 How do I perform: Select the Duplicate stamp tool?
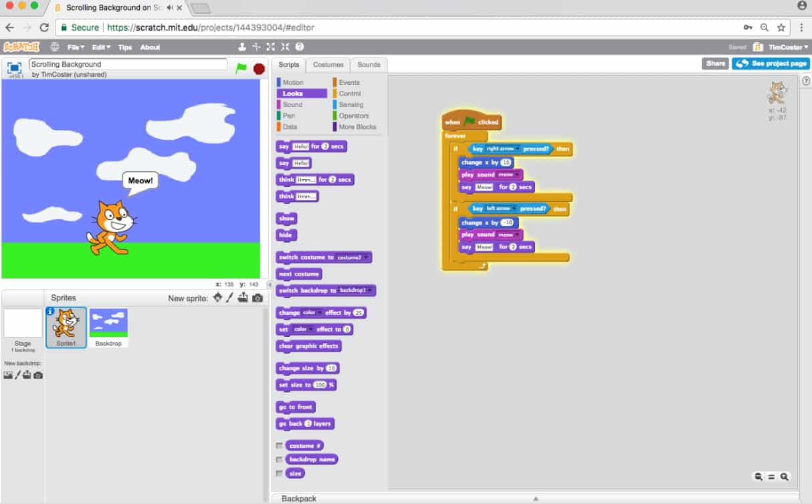242,47
